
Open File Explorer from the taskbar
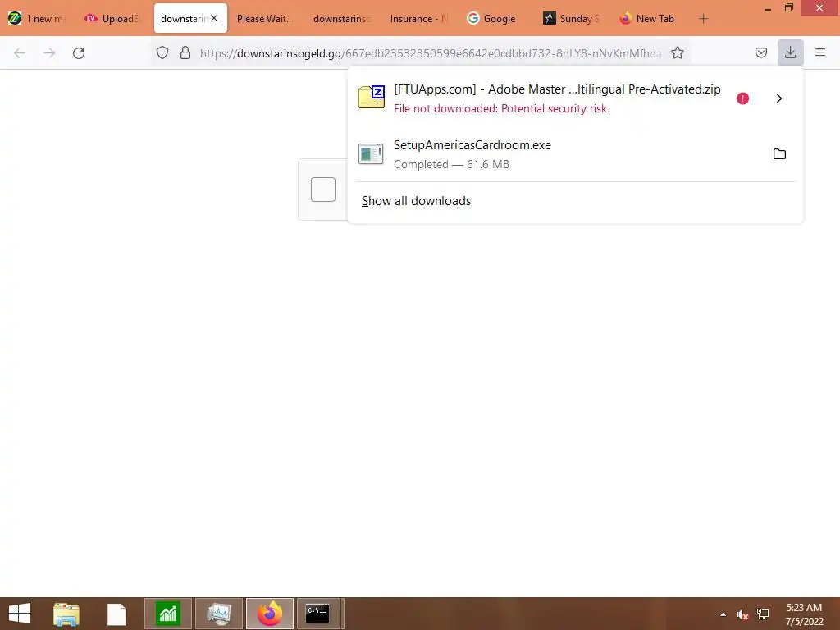(66, 614)
